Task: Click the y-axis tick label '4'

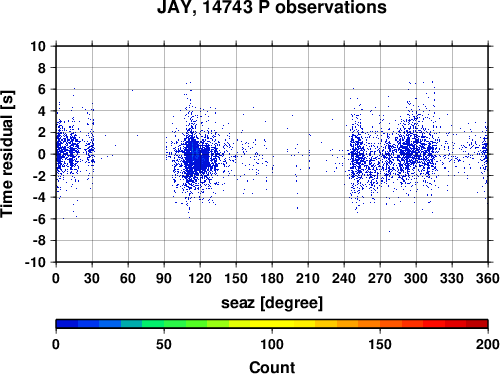Action: tap(42, 111)
